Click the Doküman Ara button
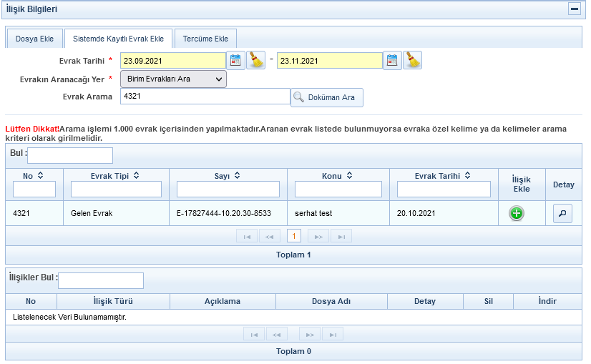Screen dimensions: 591x364 327,97
